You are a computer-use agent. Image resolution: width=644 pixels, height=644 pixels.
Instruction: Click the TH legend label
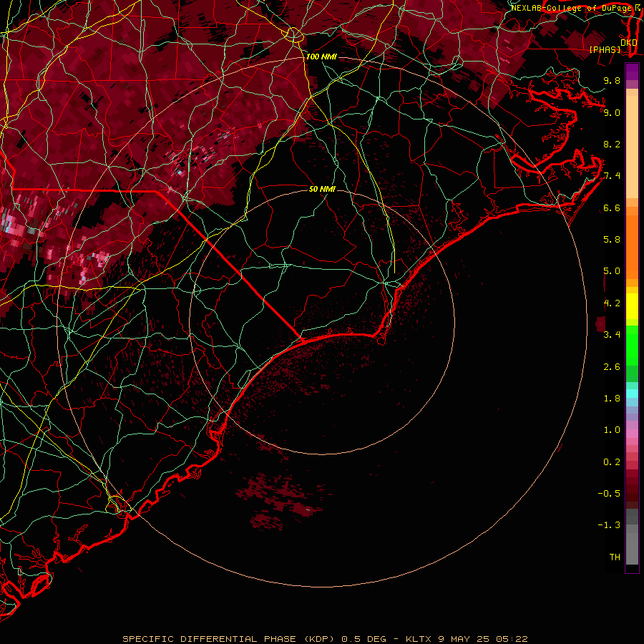tap(615, 557)
